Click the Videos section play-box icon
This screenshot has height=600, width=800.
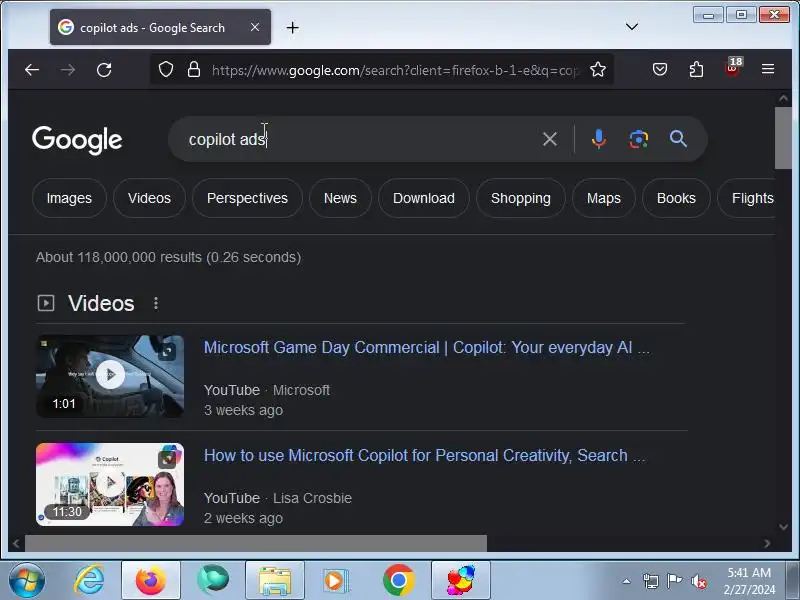tap(46, 303)
